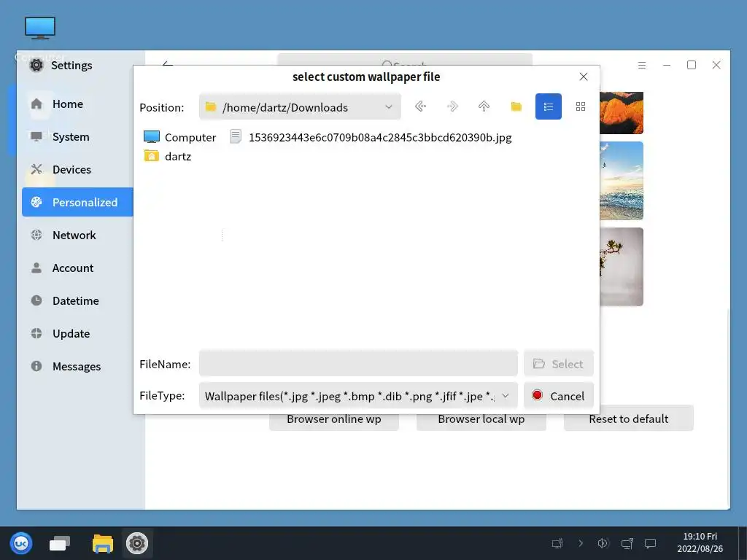
Task: Click Reset to default button
Action: point(629,419)
